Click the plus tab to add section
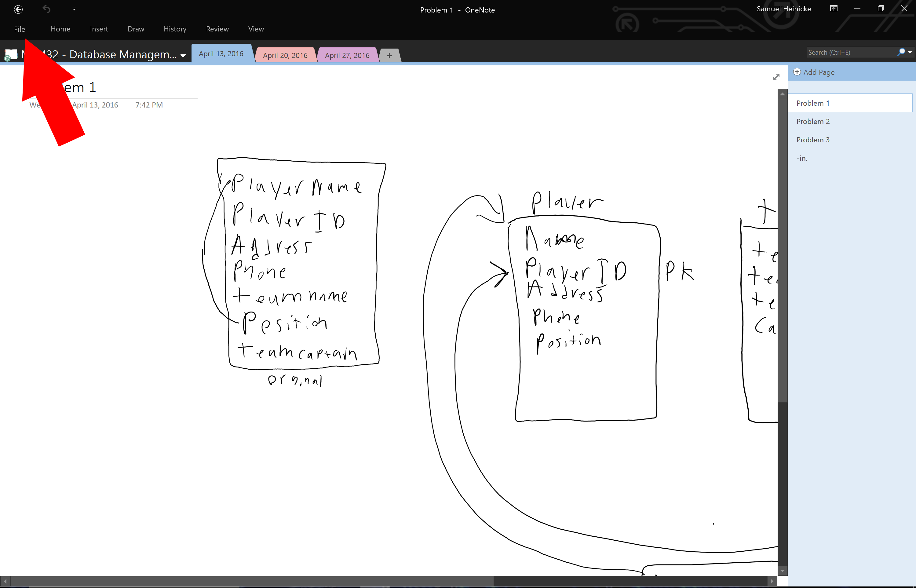Screen dimensions: 916x588 [x=389, y=55]
